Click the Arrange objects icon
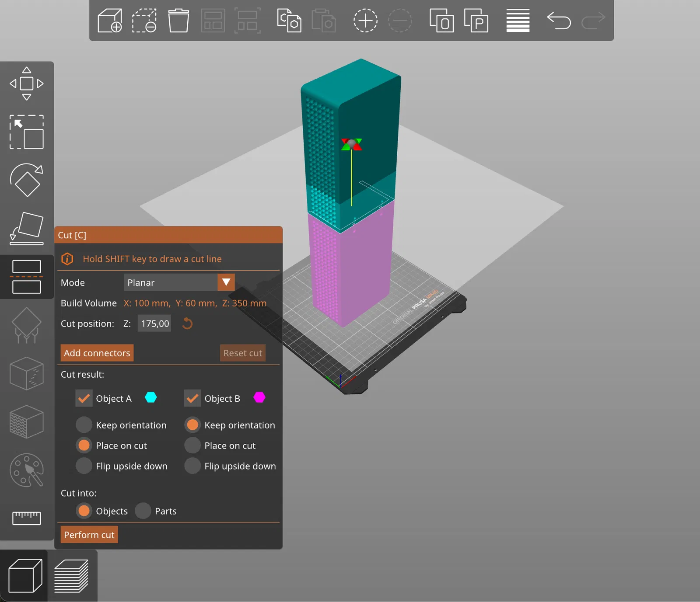This screenshot has width=700, height=602. pos(213,21)
